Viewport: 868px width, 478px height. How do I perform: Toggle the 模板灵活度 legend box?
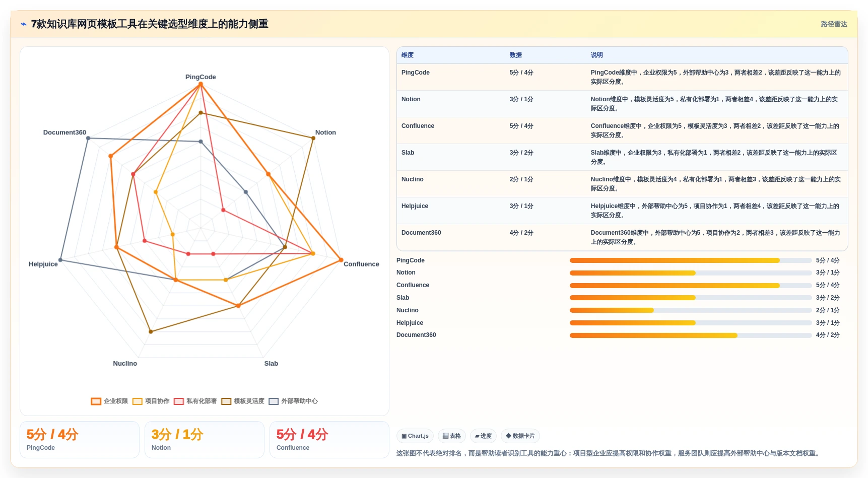[226, 401]
